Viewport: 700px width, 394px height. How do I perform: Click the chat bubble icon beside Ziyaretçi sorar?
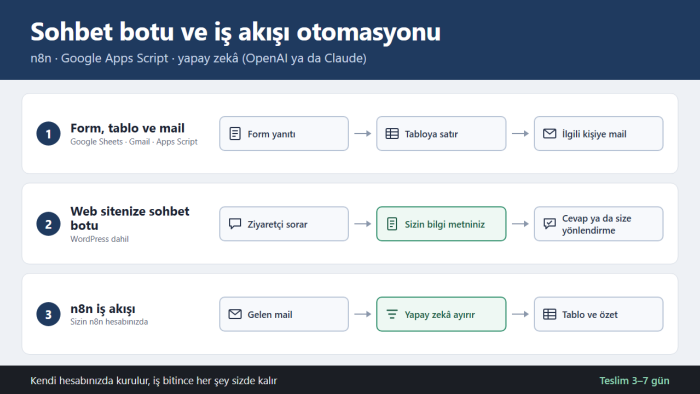(235, 224)
